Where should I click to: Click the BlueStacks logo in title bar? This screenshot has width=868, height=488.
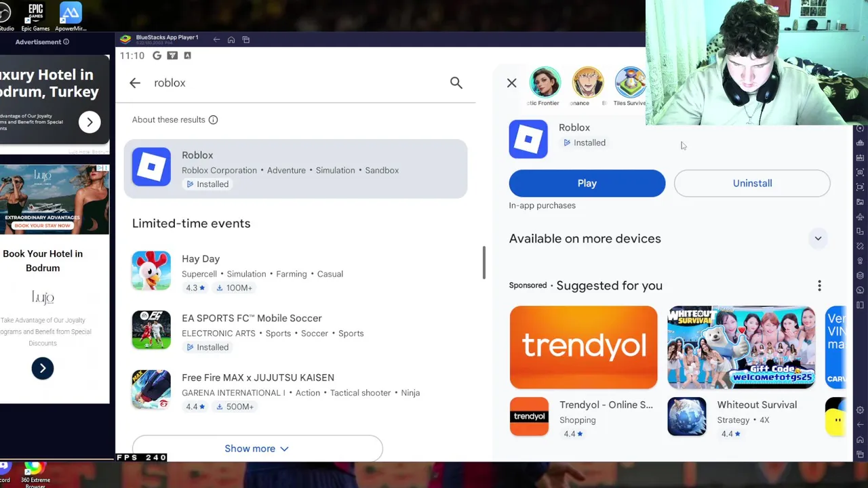125,39
